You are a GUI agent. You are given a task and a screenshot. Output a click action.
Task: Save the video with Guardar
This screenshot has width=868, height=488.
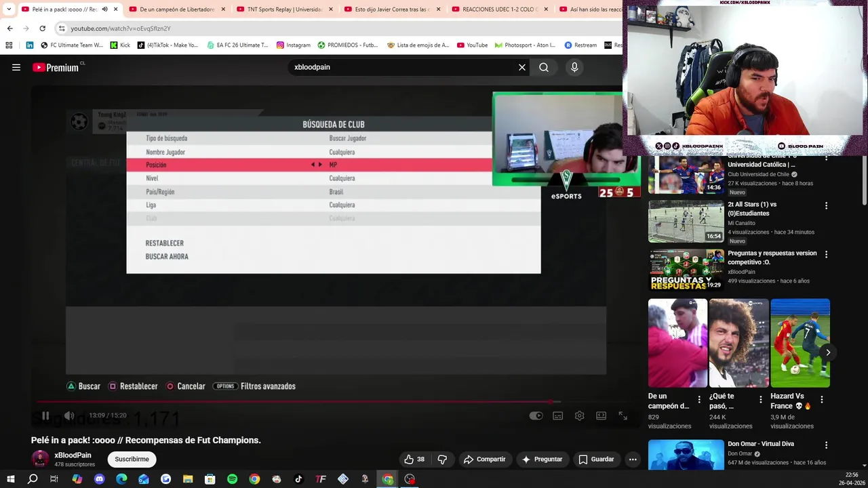pos(596,459)
